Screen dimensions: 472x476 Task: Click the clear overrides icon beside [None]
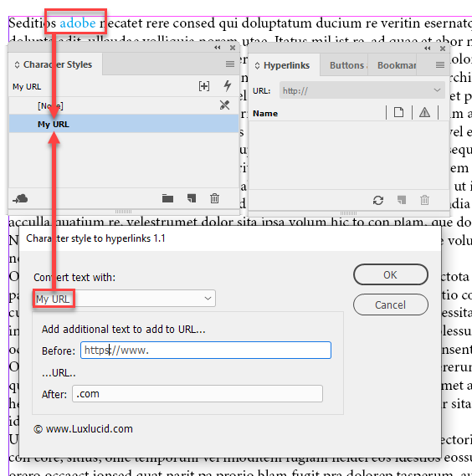[224, 105]
